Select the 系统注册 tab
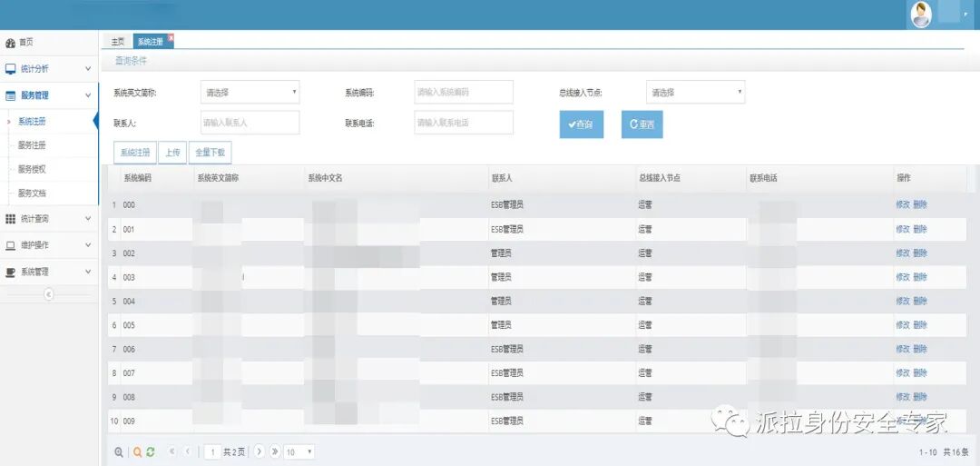This screenshot has height=466, width=980. [x=150, y=41]
